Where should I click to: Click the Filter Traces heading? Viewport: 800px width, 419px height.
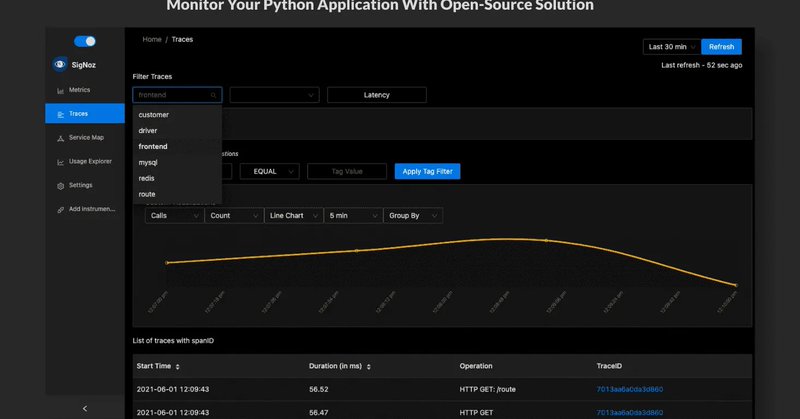coord(152,77)
